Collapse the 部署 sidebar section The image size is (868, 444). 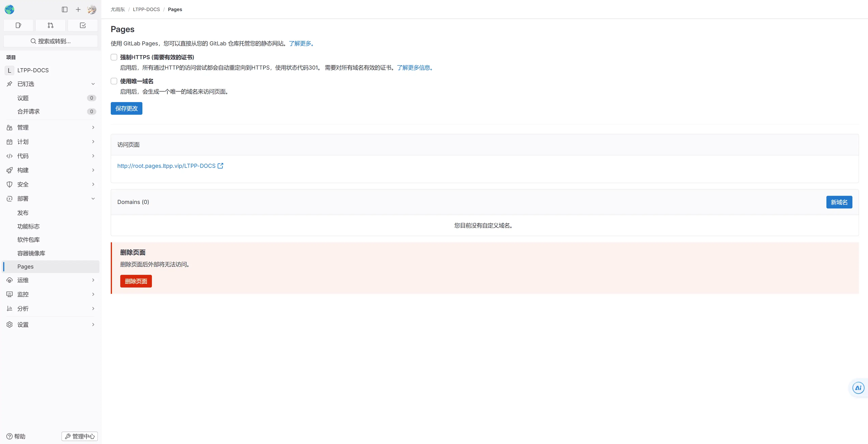point(51,199)
